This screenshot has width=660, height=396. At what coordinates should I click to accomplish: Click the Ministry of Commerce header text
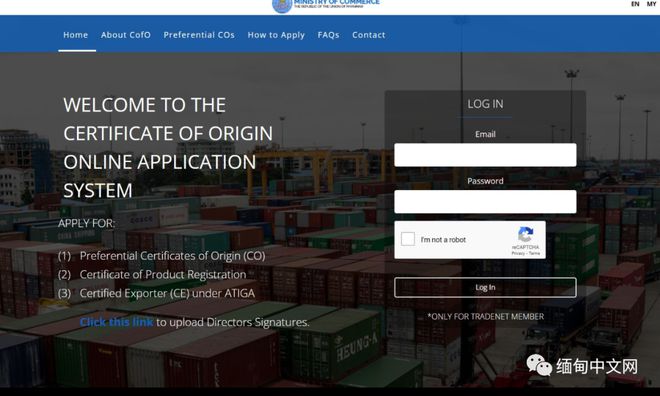[337, 3]
